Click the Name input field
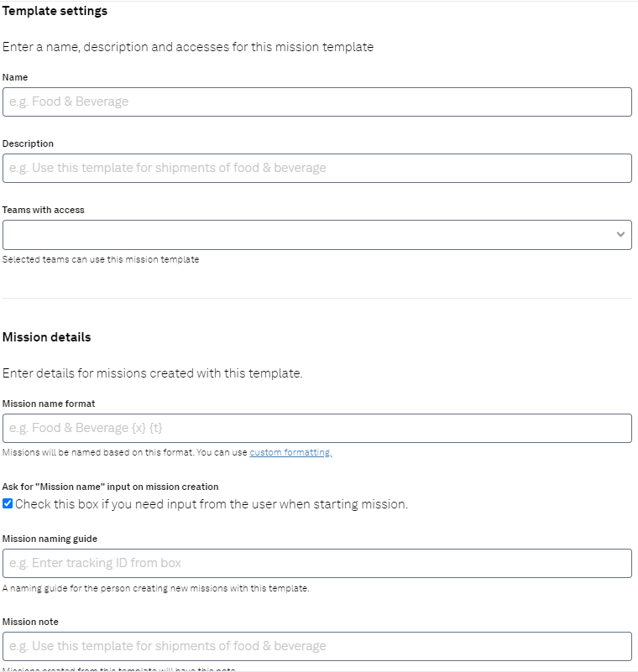This screenshot has height=672, width=638. pos(317,102)
